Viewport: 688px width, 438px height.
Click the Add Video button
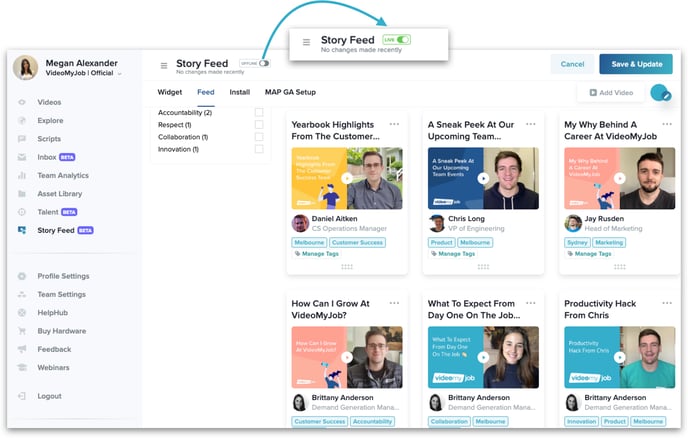click(x=611, y=93)
